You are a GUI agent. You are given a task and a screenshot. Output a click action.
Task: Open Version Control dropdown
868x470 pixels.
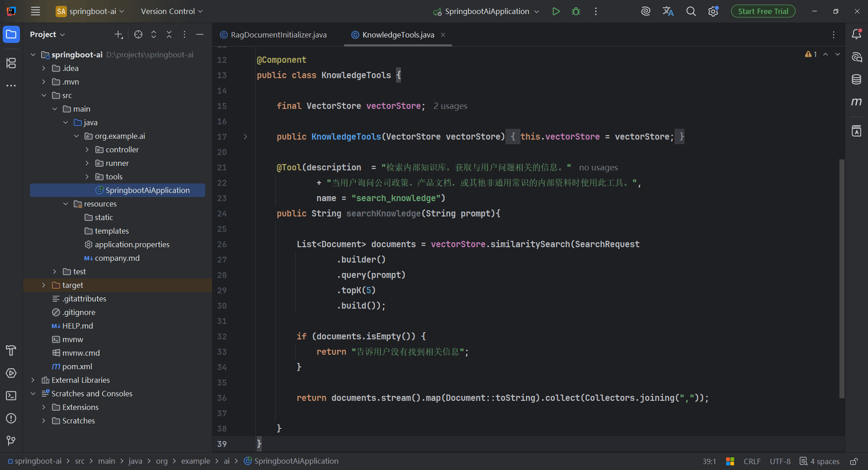click(172, 11)
